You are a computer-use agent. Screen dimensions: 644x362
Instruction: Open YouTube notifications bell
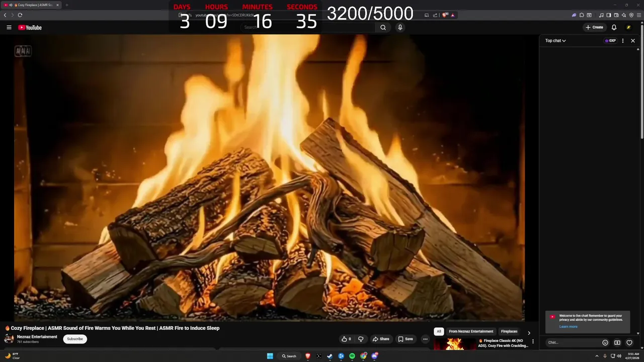[x=614, y=28]
